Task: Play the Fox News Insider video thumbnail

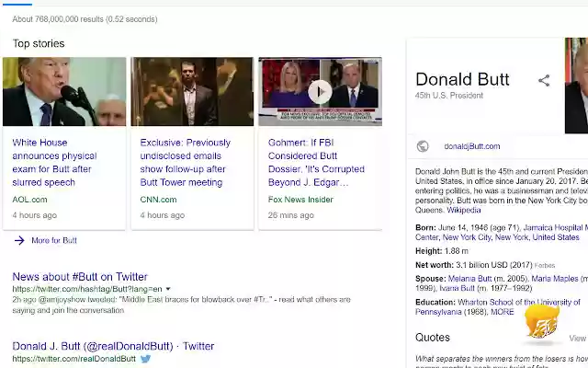Action: coord(320,92)
